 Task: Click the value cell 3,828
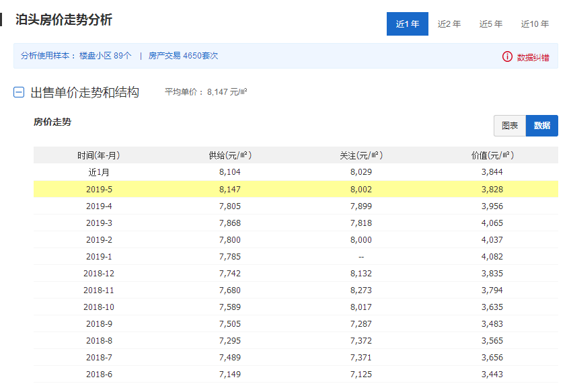point(492,190)
